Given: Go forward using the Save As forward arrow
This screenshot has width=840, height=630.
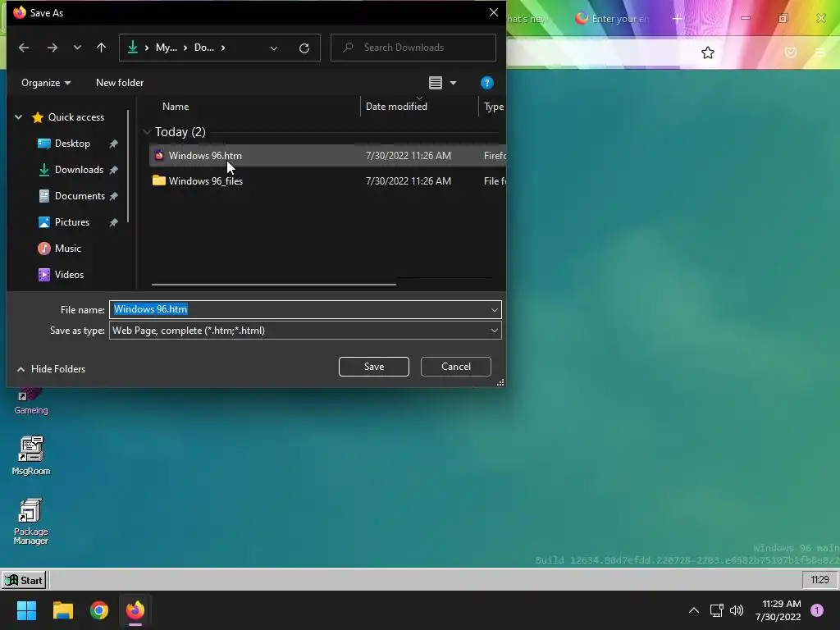Looking at the screenshot, I should (52, 48).
